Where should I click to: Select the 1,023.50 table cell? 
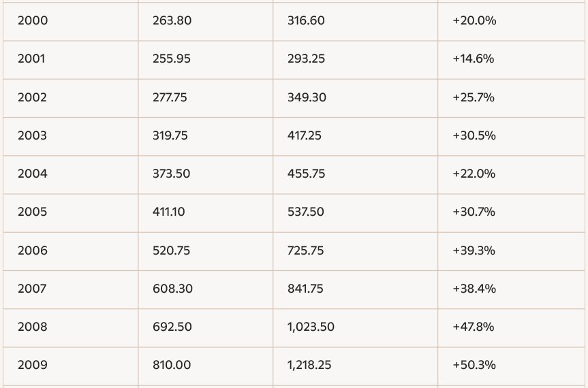[x=311, y=327]
